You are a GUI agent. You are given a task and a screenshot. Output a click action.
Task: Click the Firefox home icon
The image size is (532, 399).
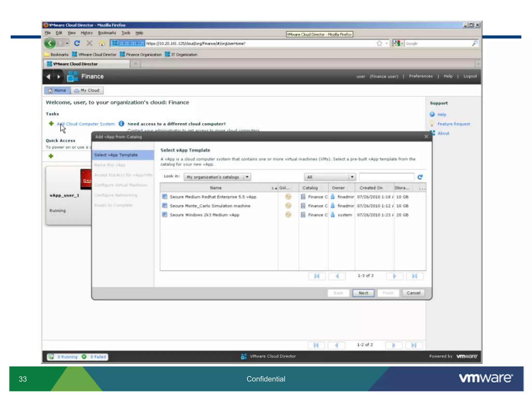[x=102, y=43]
